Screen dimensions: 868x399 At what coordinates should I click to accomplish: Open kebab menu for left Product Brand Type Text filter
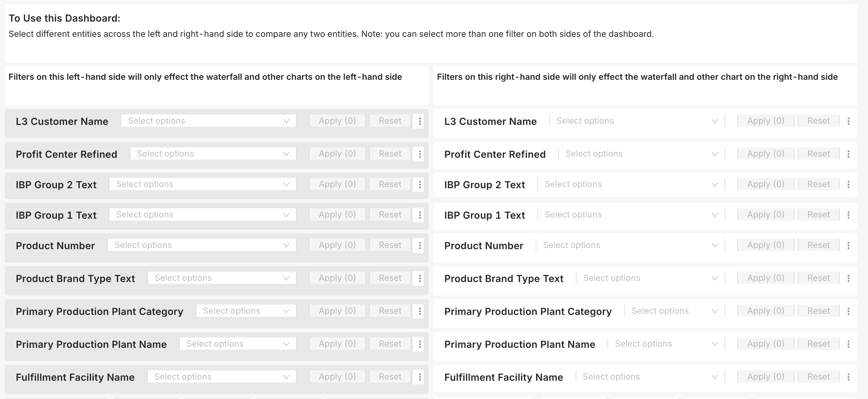coord(419,278)
